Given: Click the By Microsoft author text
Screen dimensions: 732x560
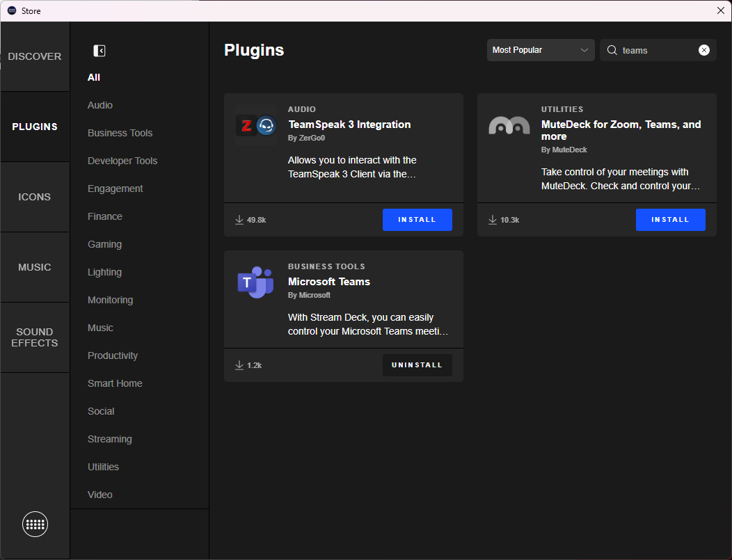Looking at the screenshot, I should [309, 296].
